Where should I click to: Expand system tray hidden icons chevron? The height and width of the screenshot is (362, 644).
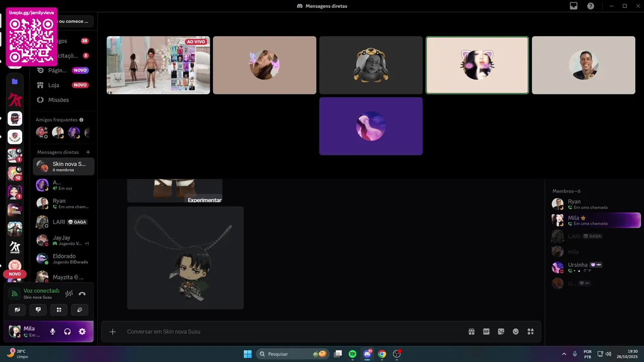point(563,354)
